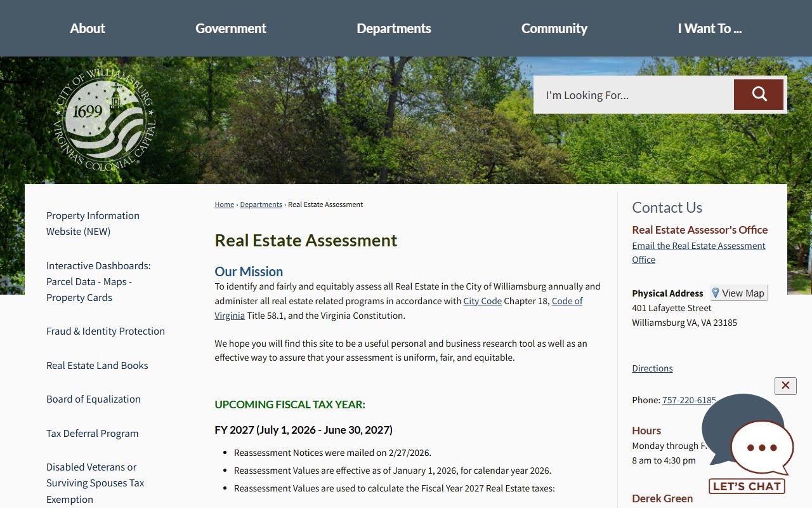Open Real Estate Land Books link

pos(97,365)
